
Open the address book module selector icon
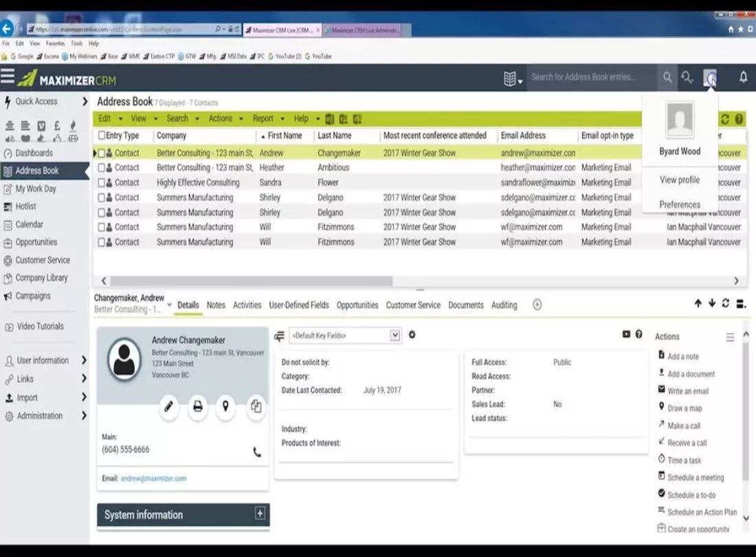(513, 78)
